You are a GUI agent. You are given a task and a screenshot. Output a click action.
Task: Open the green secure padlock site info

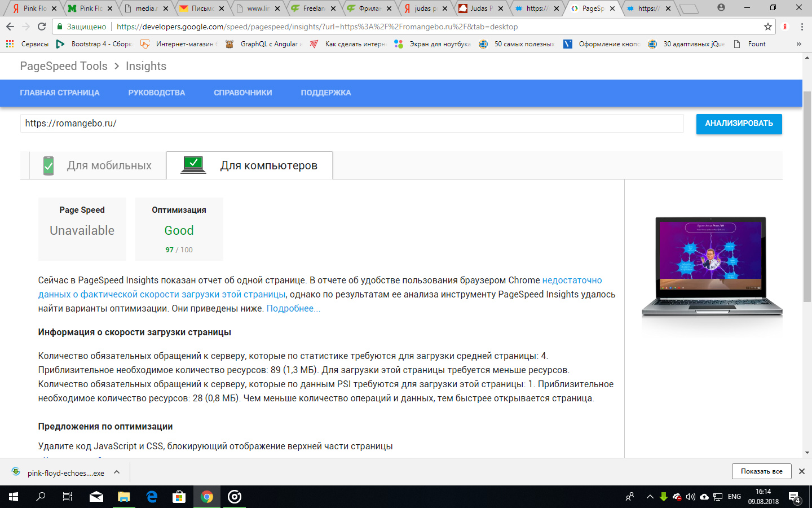pyautogui.click(x=60, y=27)
